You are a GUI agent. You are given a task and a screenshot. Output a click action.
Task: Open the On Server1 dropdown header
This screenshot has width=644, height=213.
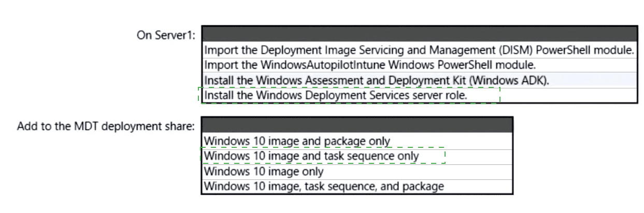click(x=419, y=34)
